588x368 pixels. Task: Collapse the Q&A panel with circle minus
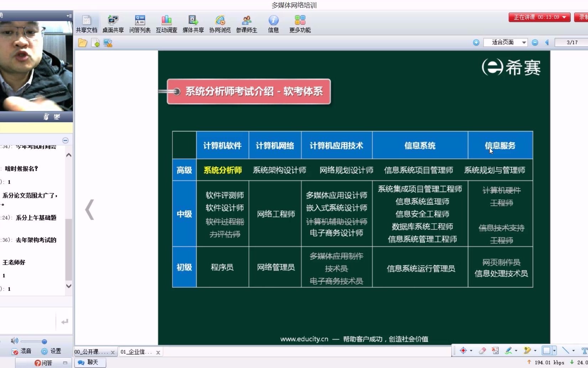click(x=65, y=140)
